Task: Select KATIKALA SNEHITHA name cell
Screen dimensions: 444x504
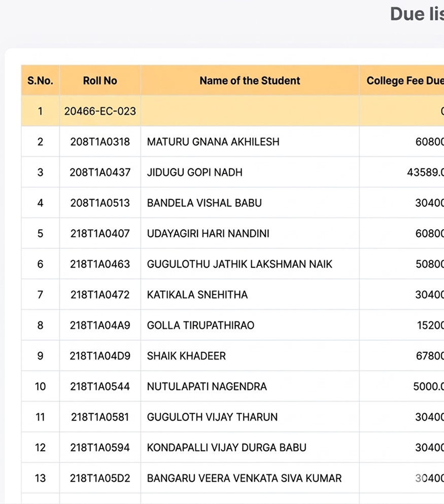Action: pyautogui.click(x=197, y=295)
